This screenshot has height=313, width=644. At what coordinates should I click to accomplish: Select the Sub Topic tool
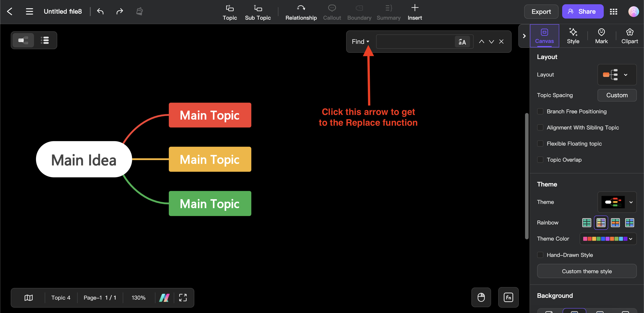click(258, 11)
